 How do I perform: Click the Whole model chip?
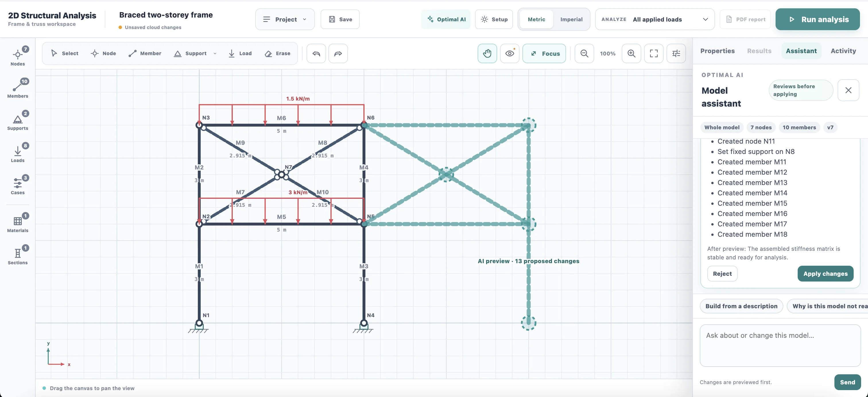tap(722, 127)
